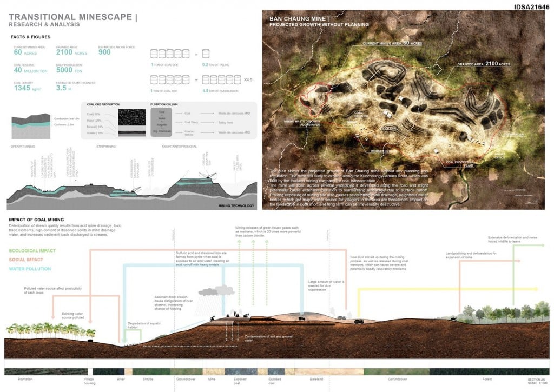This screenshot has height=392, width=554.
Task: Click the palm tree plantation illustration
Action: tap(51, 331)
